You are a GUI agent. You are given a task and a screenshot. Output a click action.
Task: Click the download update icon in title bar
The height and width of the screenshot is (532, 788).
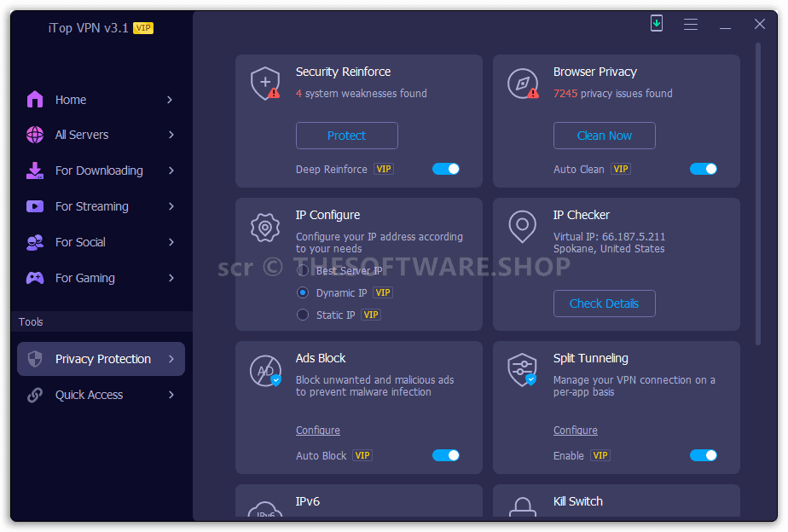click(x=657, y=23)
